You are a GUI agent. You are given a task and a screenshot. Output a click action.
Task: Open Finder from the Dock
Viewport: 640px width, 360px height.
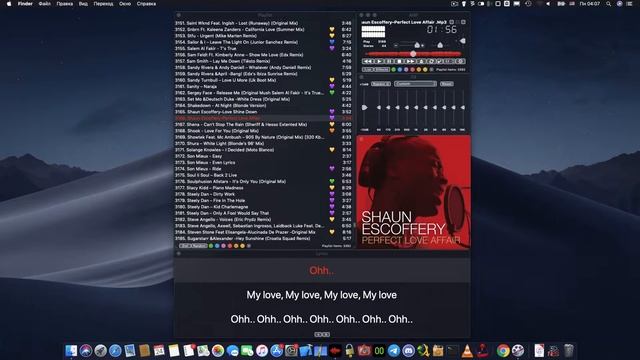(x=71, y=351)
